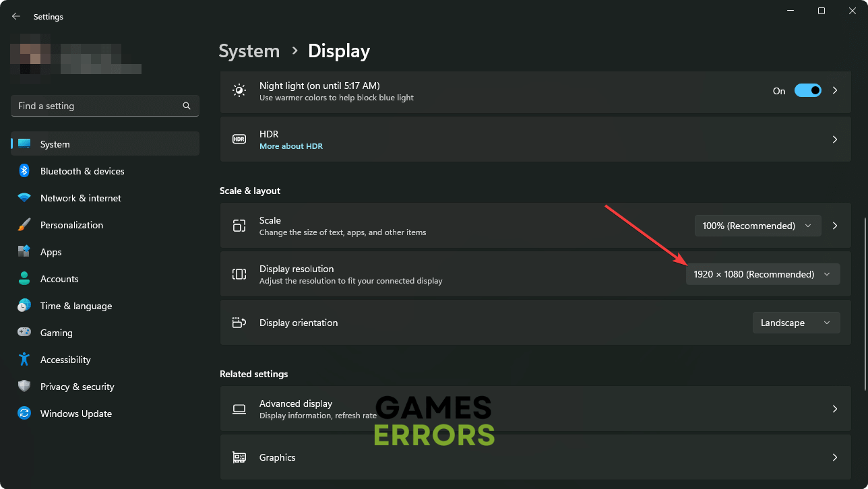Open the Display orientation Landscape dropdown
The image size is (868, 489).
point(796,323)
